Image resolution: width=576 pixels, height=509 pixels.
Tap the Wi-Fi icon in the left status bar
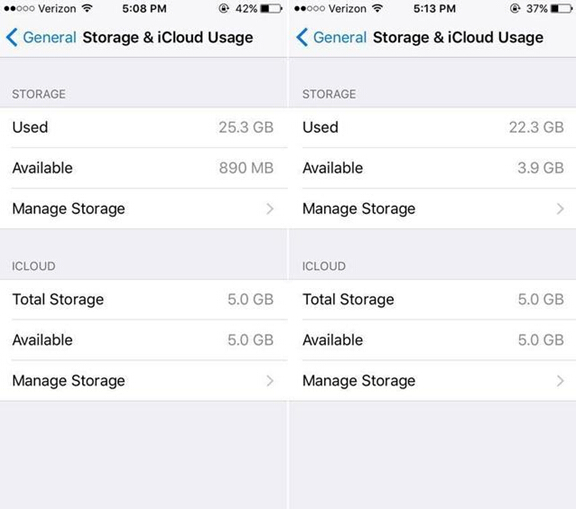[87, 8]
